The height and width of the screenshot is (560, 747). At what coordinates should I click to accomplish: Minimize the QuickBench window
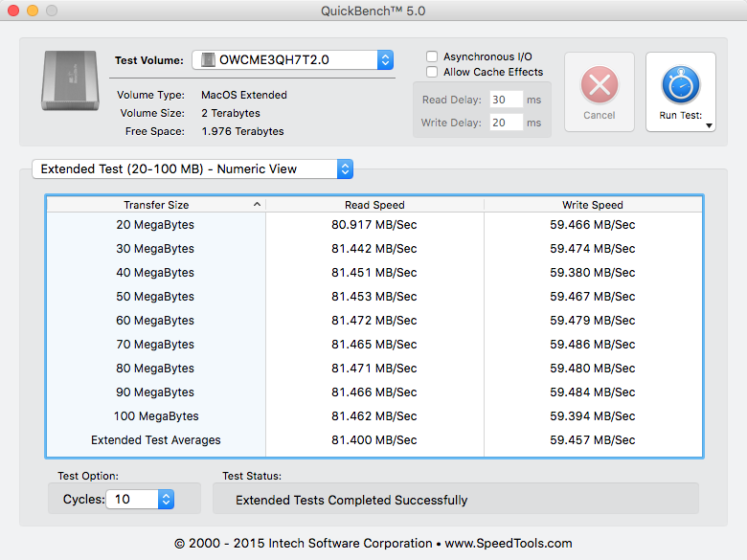(33, 11)
